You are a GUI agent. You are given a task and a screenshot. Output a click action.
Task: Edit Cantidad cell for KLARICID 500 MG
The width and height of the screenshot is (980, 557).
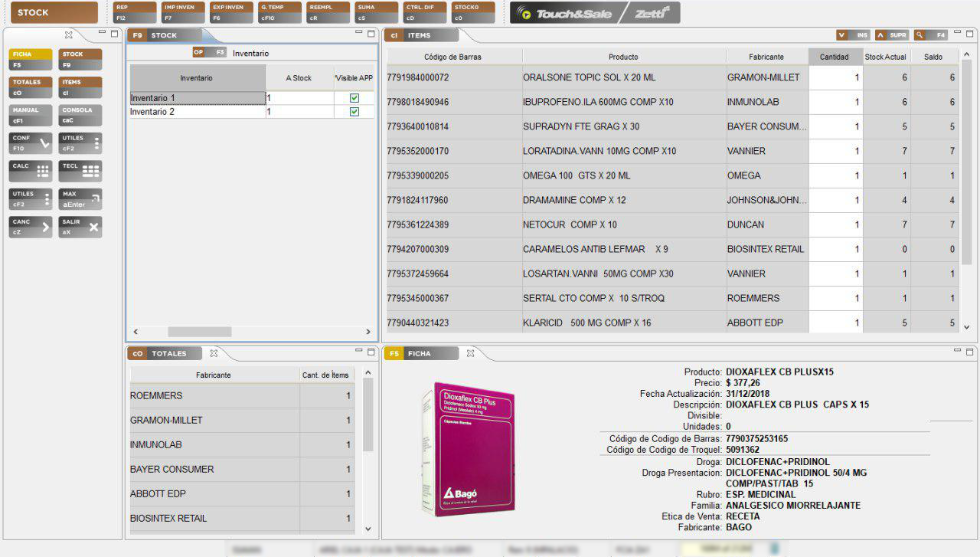click(835, 323)
